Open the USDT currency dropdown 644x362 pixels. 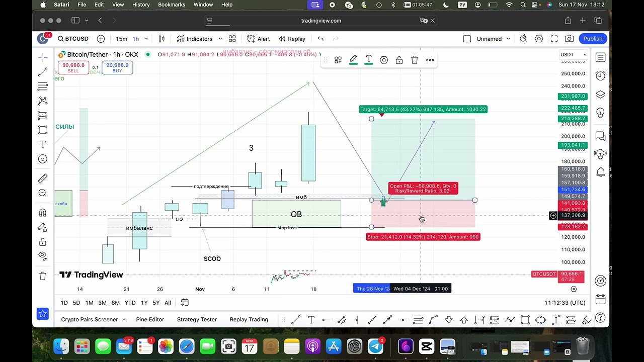click(x=574, y=54)
